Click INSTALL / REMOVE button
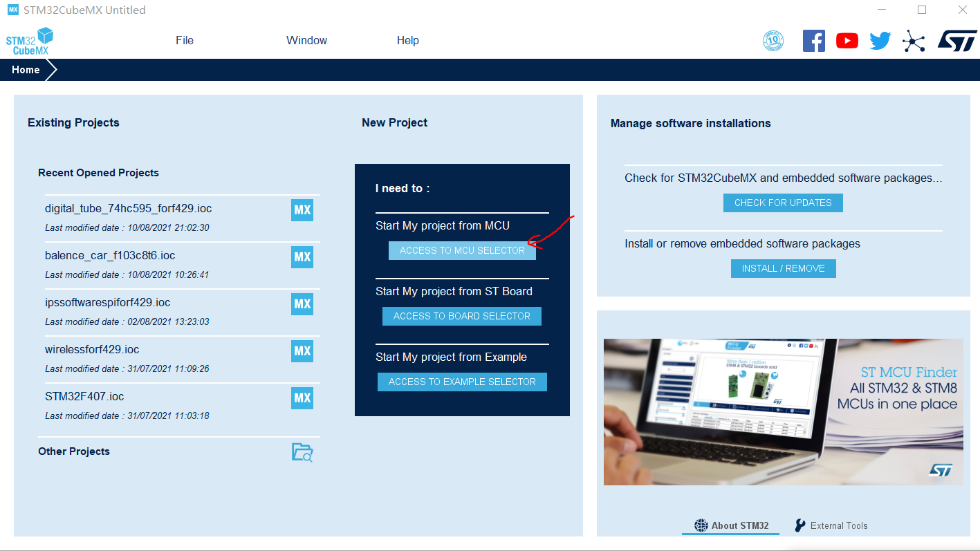This screenshot has height=551, width=980. (783, 268)
